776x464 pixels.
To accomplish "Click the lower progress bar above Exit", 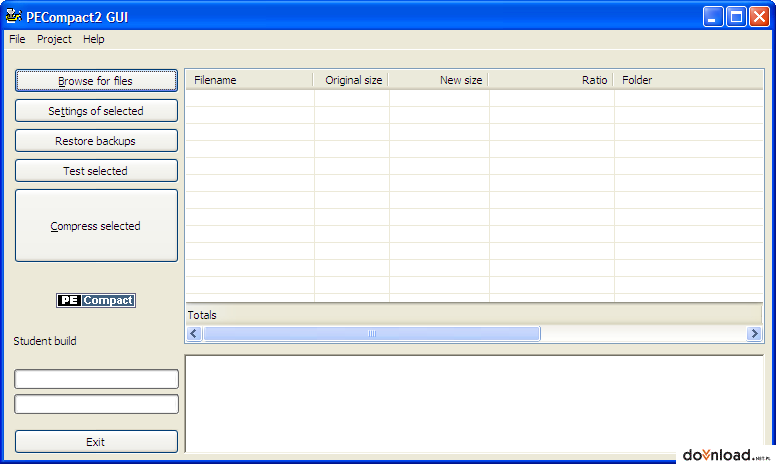I will click(x=97, y=404).
